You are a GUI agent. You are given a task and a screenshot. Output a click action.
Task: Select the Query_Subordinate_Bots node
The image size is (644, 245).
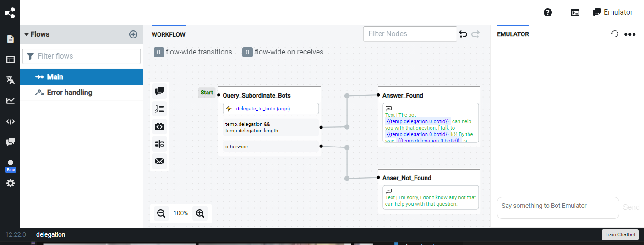coord(257,96)
